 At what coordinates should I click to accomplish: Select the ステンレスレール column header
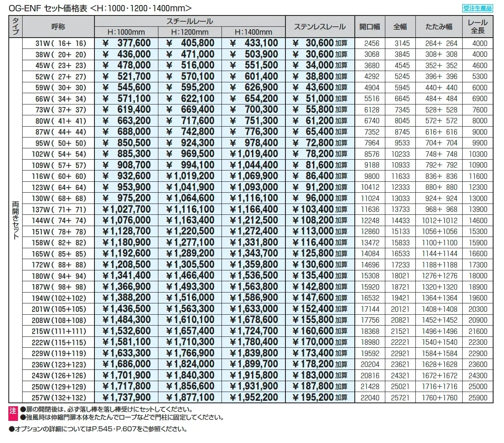coord(320,27)
